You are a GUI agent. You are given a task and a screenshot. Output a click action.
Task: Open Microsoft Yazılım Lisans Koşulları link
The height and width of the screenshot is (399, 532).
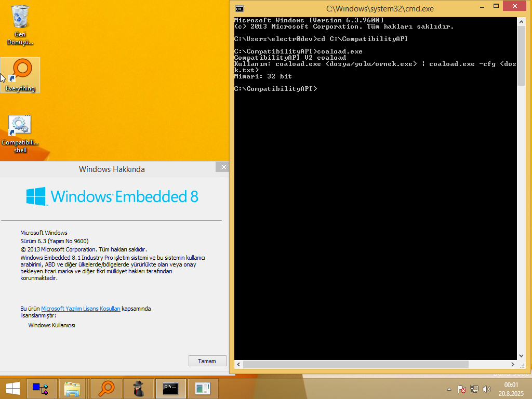coord(81,309)
